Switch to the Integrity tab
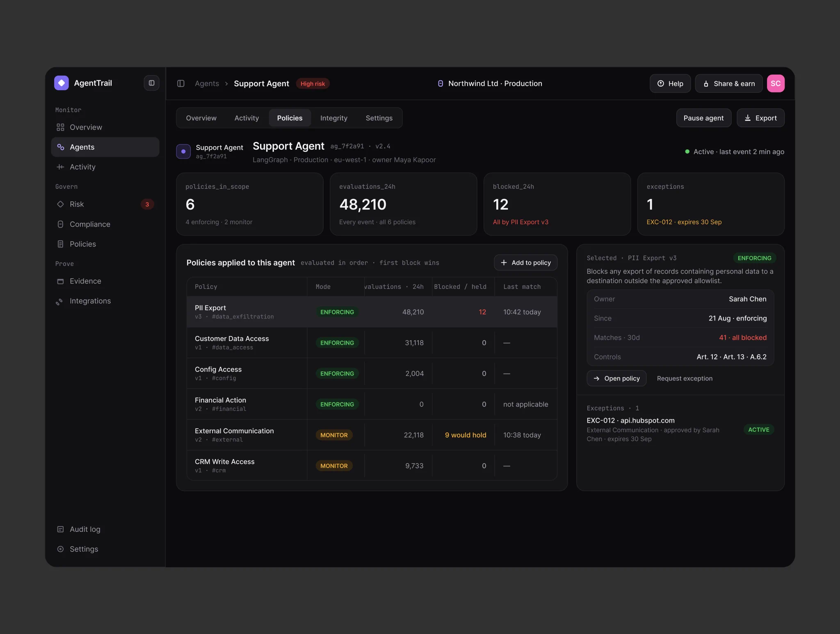 pyautogui.click(x=334, y=118)
